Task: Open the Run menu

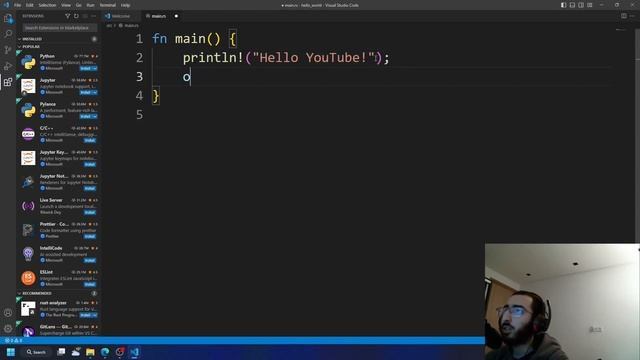Action: 91,5
